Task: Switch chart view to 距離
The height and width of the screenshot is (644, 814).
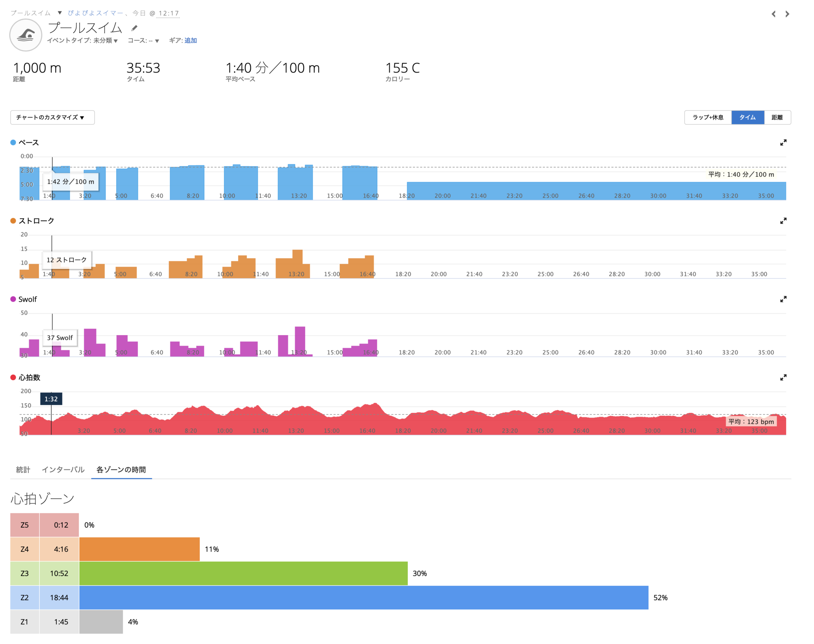Action: 777,117
